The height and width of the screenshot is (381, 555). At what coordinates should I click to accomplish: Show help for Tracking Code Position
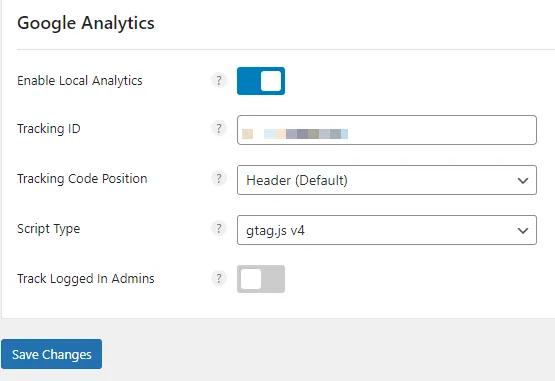tap(219, 178)
